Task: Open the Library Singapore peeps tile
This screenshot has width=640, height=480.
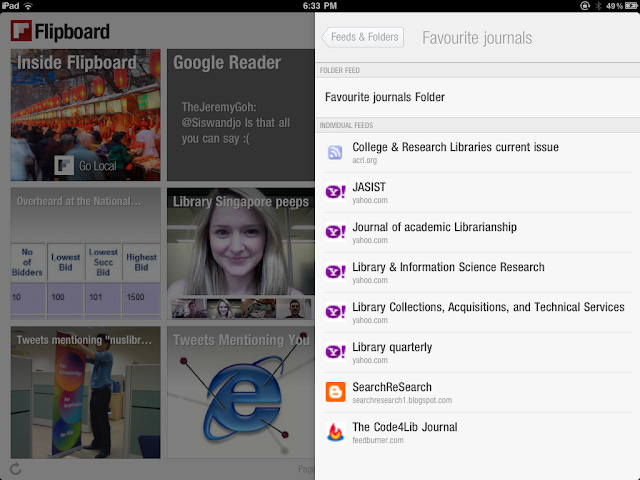Action: point(241,253)
